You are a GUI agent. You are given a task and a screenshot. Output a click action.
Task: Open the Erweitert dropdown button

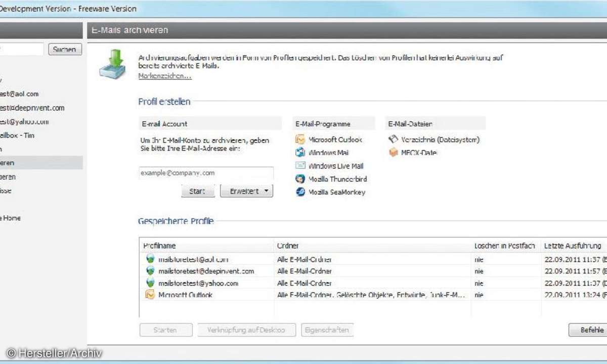(246, 191)
